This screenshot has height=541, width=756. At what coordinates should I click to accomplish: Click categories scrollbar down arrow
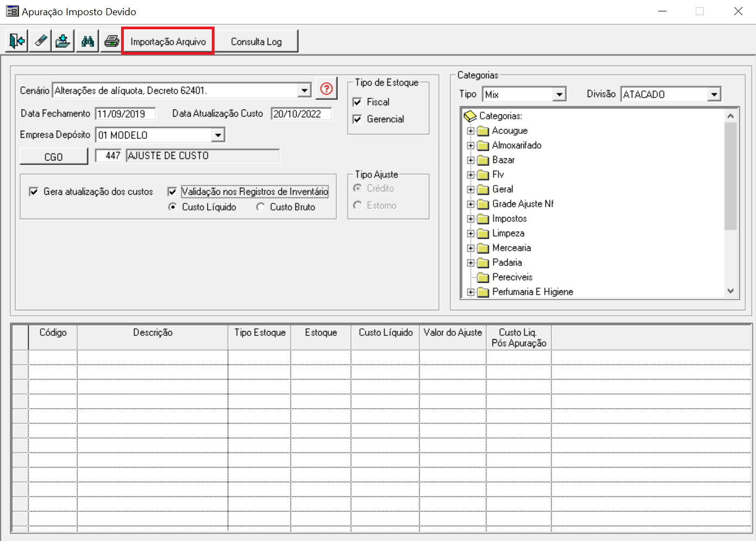[x=730, y=291]
